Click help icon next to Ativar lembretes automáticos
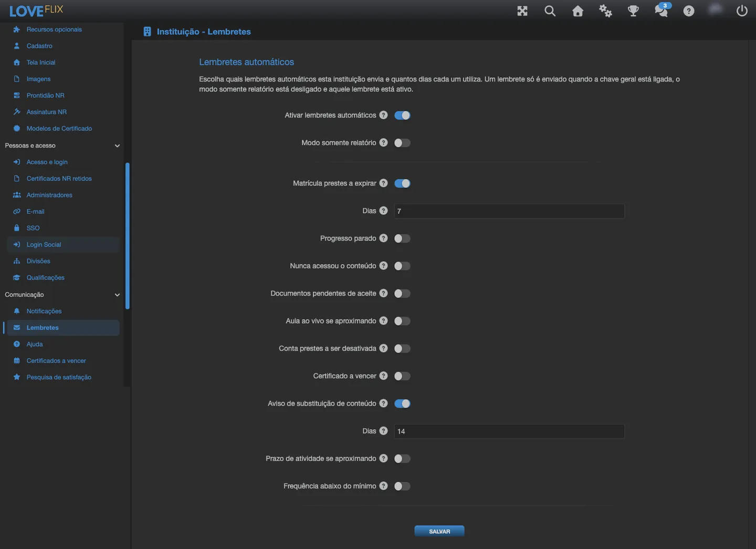The width and height of the screenshot is (756, 549). coord(384,115)
